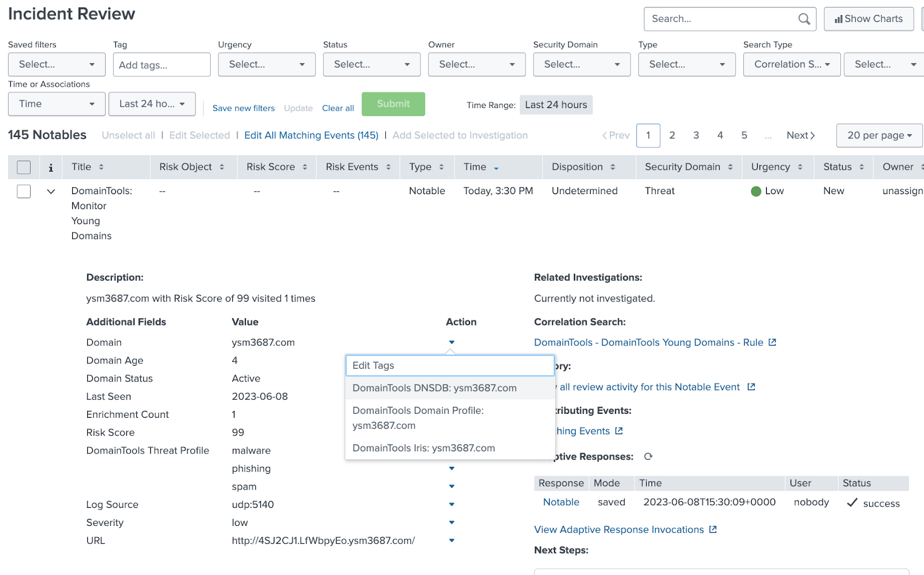The width and height of the screenshot is (924, 575).
Task: Focus the Add tags field
Action: (162, 65)
